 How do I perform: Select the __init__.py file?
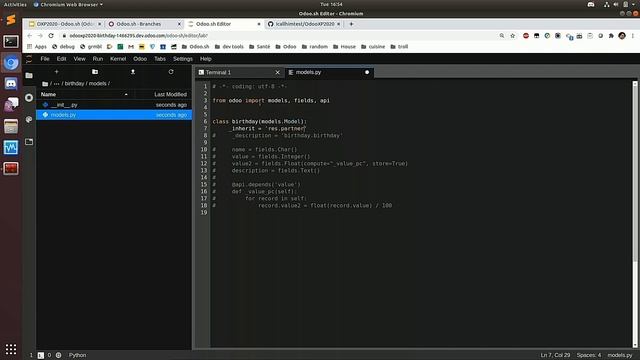coord(114,105)
